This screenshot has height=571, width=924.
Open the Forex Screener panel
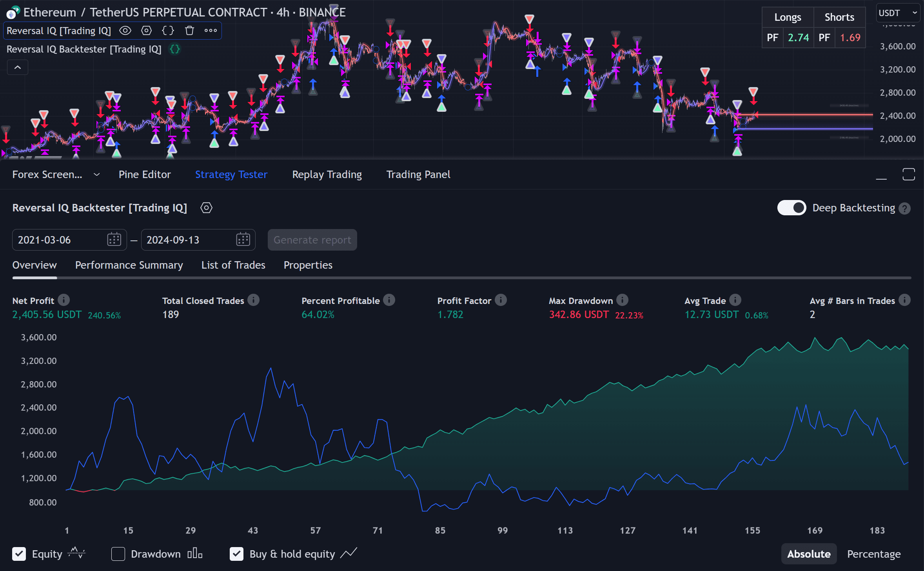(x=47, y=175)
